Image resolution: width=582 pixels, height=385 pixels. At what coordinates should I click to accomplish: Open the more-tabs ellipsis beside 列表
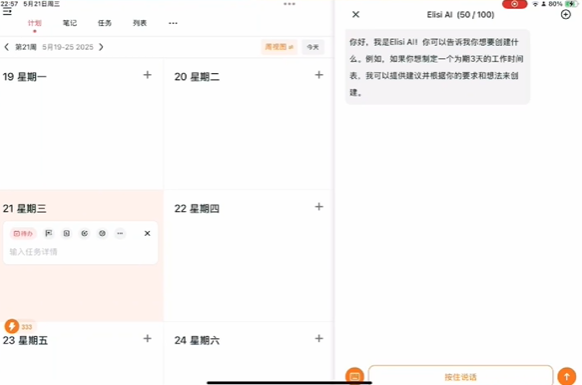[x=173, y=23]
